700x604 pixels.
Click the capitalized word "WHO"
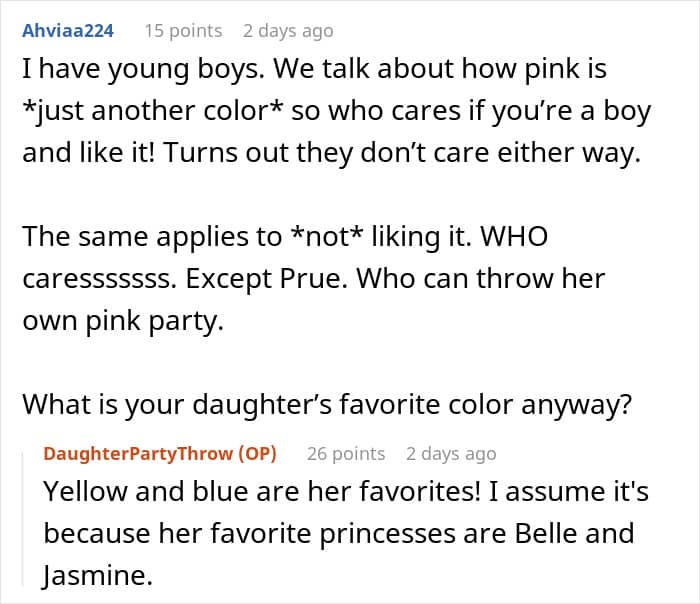click(514, 236)
